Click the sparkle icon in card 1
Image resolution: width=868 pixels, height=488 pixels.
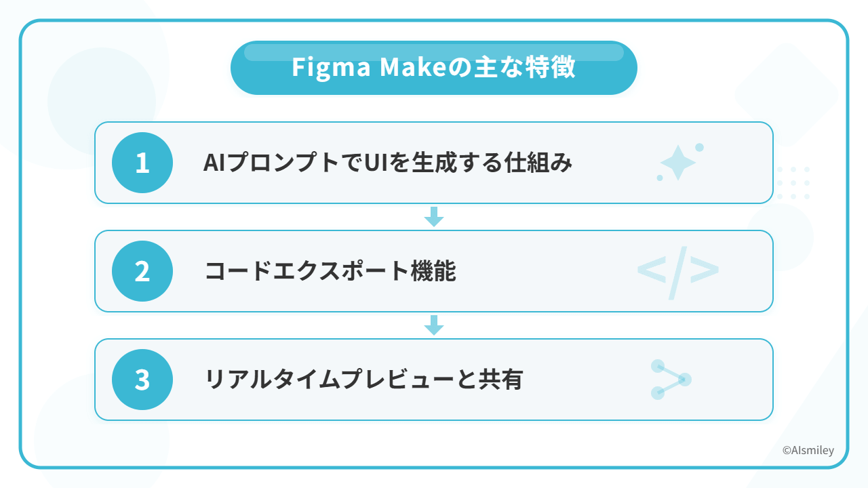(x=677, y=164)
